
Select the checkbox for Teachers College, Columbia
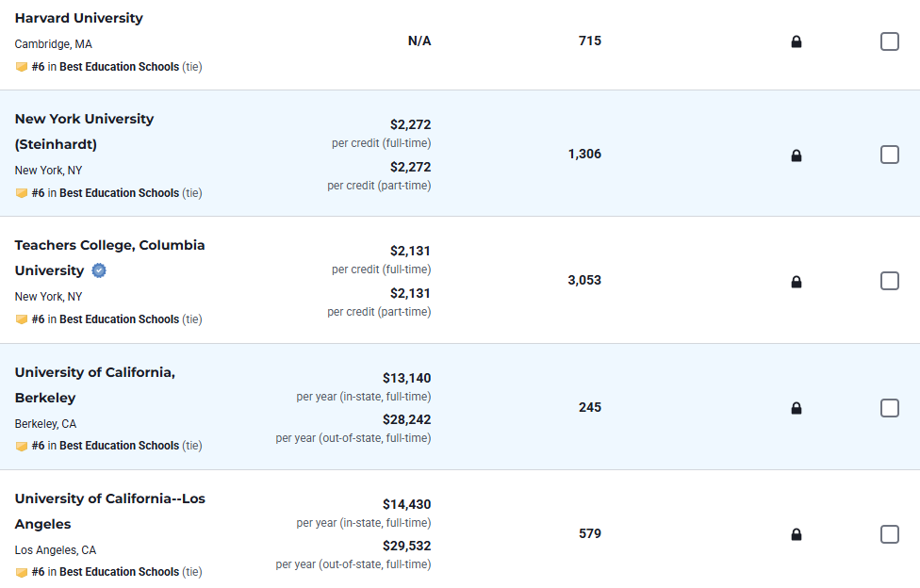889,281
